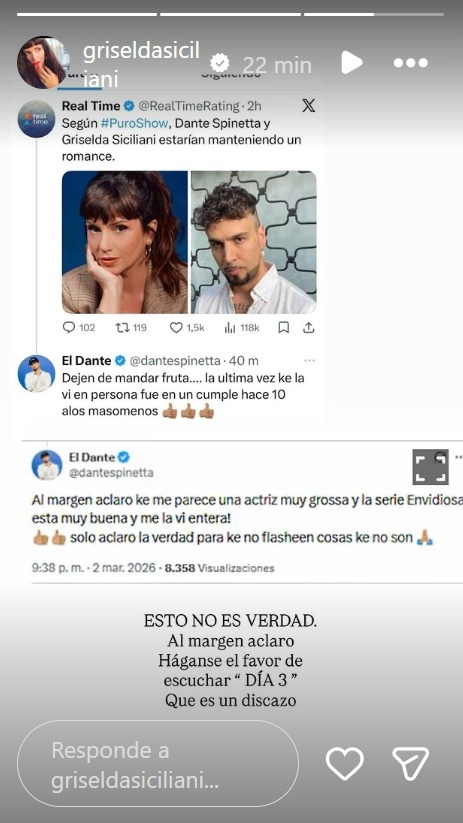Open the ellipsis menu on El Dante's reply
The image size is (463, 823).
click(x=309, y=361)
